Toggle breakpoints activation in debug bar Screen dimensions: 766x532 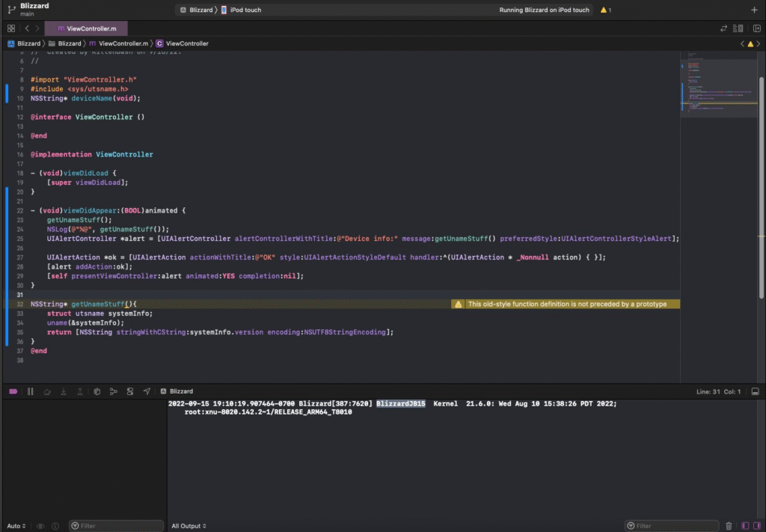[x=13, y=391]
